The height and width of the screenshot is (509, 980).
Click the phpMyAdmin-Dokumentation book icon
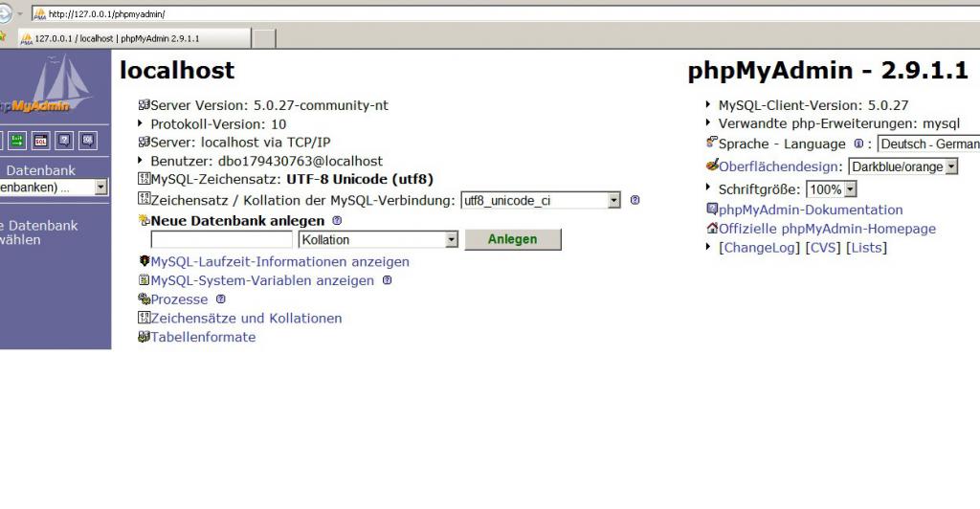pyautogui.click(x=712, y=209)
